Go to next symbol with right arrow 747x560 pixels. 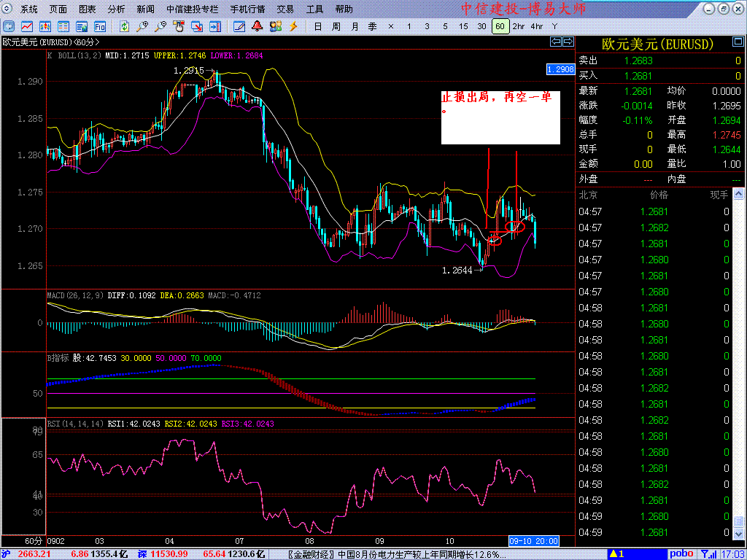568,42
